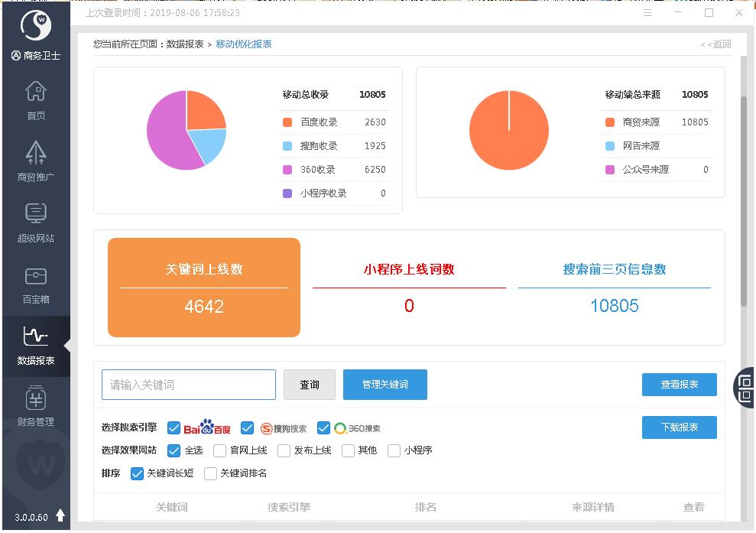
Task: Check the 关键词排名 sort option
Action: click(210, 473)
